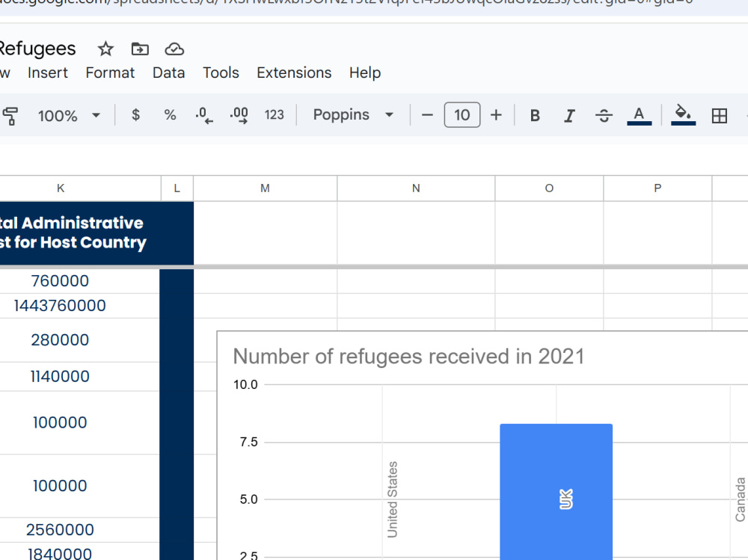Click the Administrative Cost header cell
This screenshot has width=748, height=560.
(x=79, y=233)
